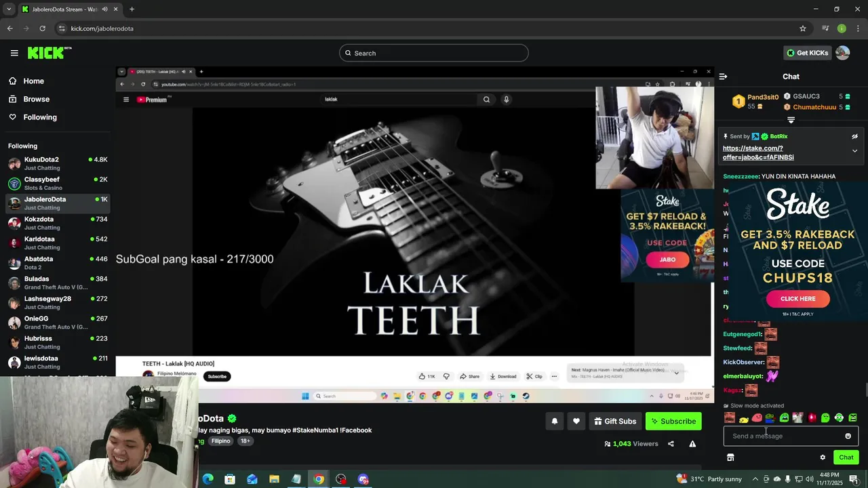Click the BotRix sender name
868x488 pixels.
[778, 136]
